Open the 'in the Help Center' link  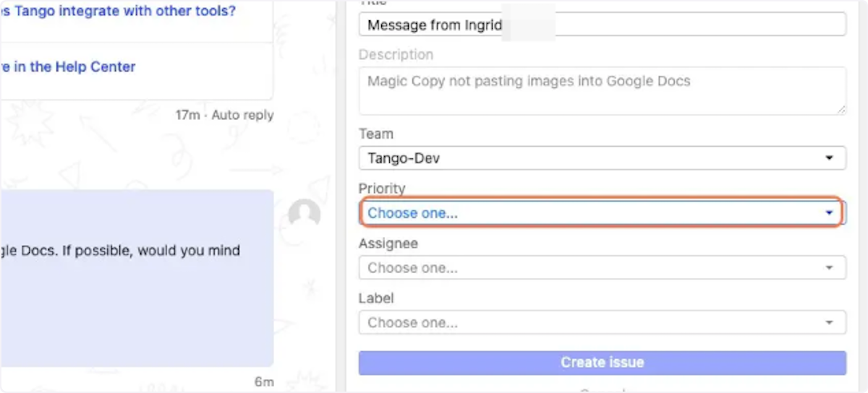pyautogui.click(x=68, y=66)
